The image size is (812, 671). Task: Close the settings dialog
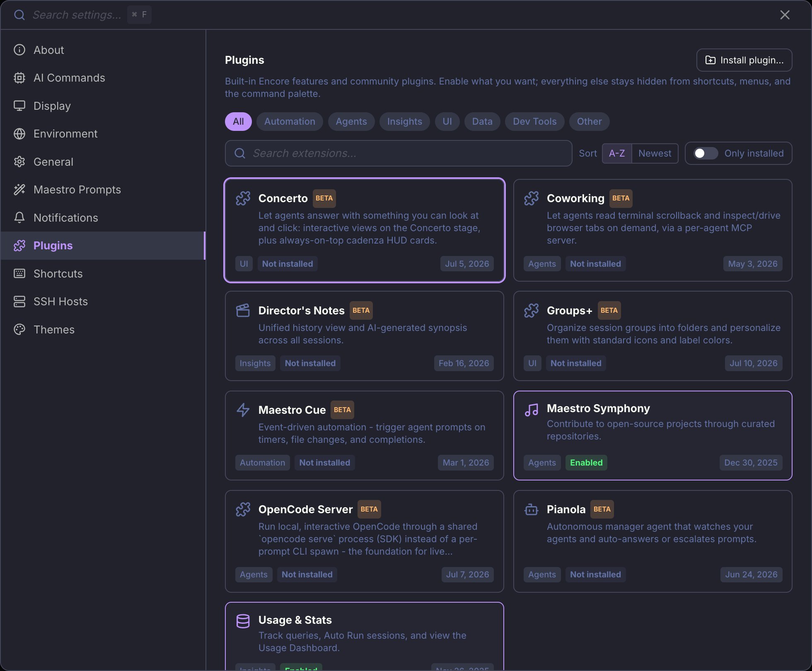pyautogui.click(x=785, y=15)
